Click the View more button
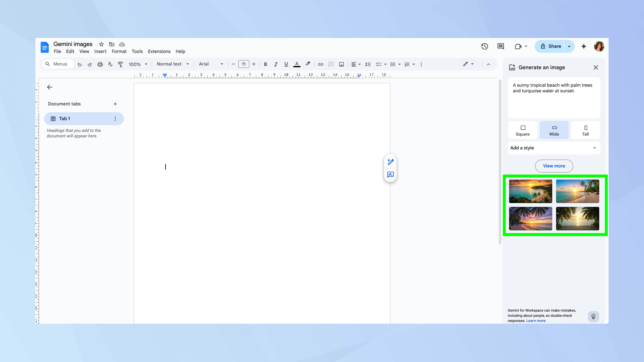 554,166
